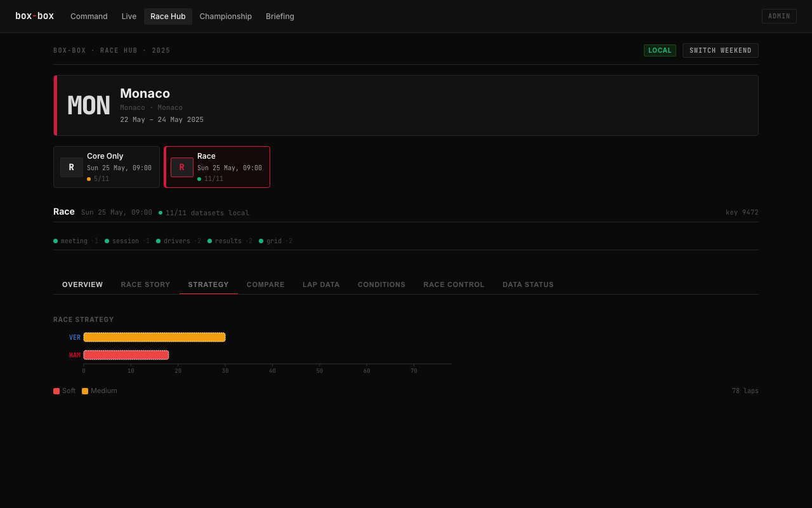Click the HAM driver label

[x=75, y=355]
